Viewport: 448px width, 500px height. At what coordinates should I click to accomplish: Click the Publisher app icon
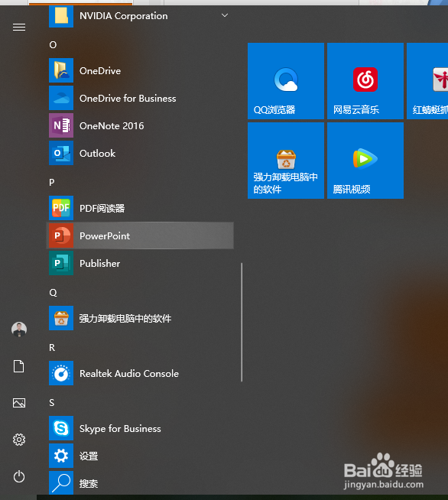[61, 263]
